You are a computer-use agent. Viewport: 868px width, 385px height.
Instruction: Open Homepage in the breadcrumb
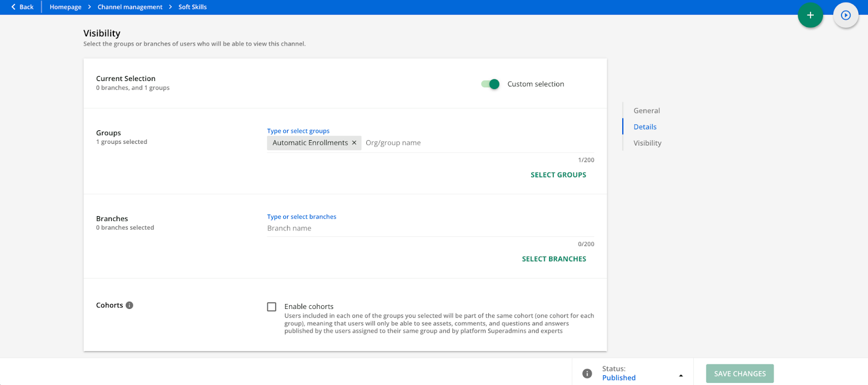(66, 7)
